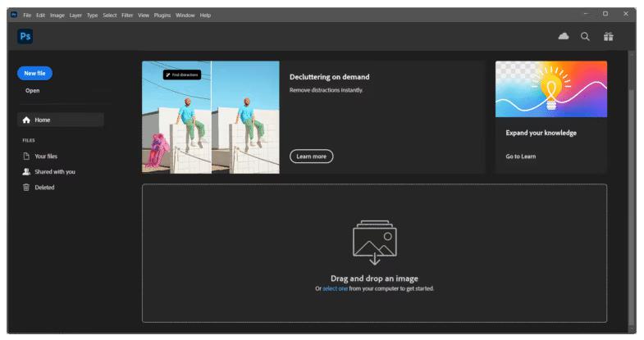Click the colorful lightbulb Learn thumbnail

(550, 88)
